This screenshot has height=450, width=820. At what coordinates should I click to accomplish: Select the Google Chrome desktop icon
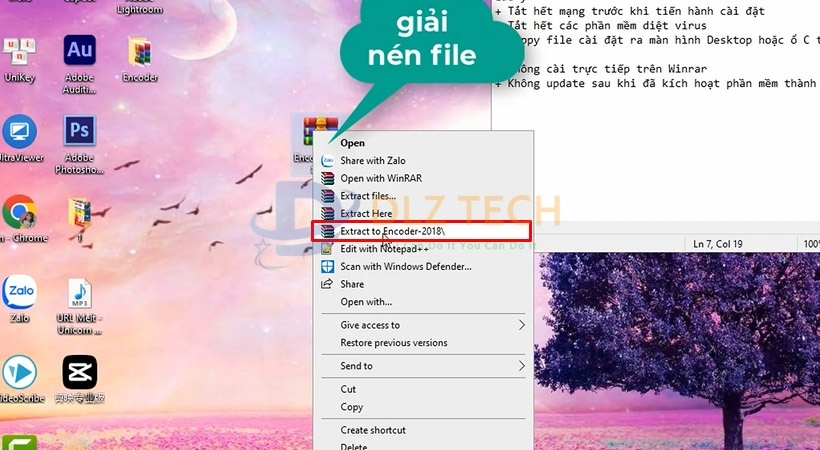(18, 213)
